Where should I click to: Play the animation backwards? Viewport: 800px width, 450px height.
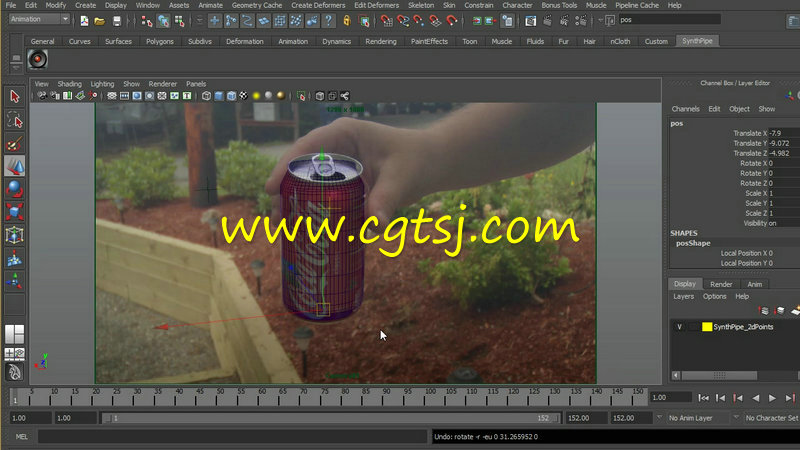pos(756,398)
